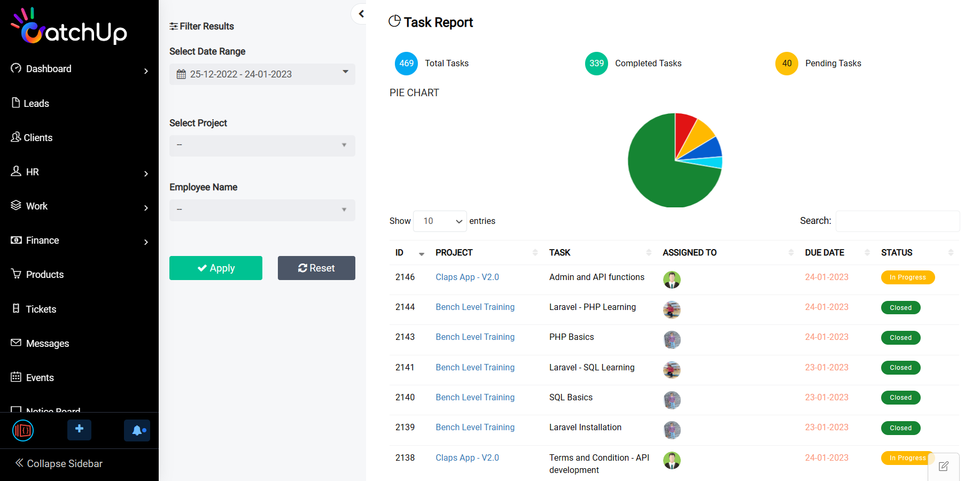The height and width of the screenshot is (481, 980).
Task: Click the Collapse Sidebar double-chevron
Action: click(x=19, y=463)
